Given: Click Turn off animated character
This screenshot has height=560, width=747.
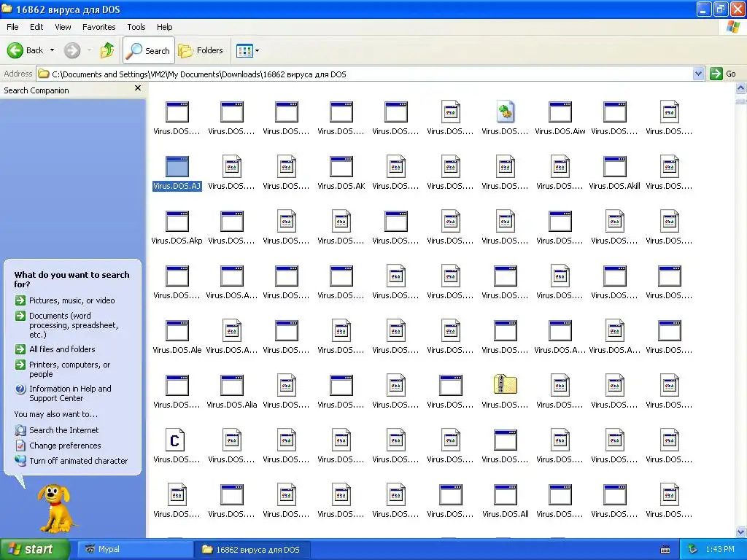Looking at the screenshot, I should click(78, 461).
